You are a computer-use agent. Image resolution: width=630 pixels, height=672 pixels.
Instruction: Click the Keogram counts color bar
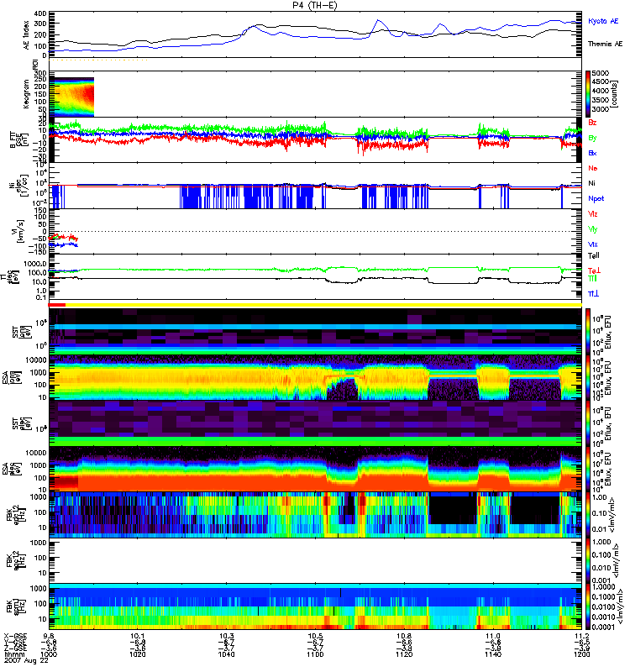click(x=588, y=94)
